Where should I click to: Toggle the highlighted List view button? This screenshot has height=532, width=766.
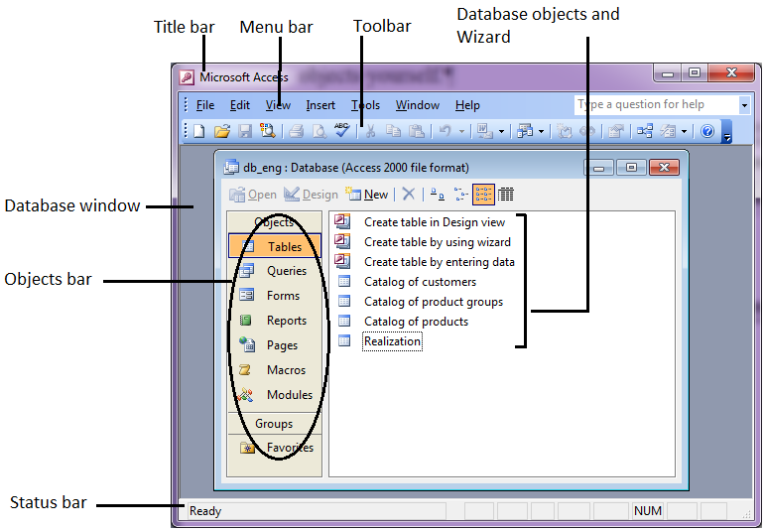click(x=483, y=195)
